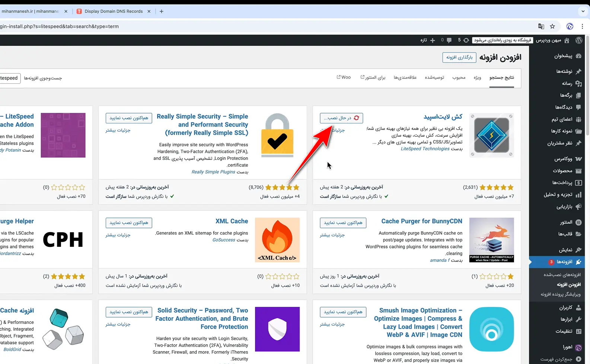This screenshot has height=364, width=590.
Task: View more details for XML Cache
Action: click(118, 235)
